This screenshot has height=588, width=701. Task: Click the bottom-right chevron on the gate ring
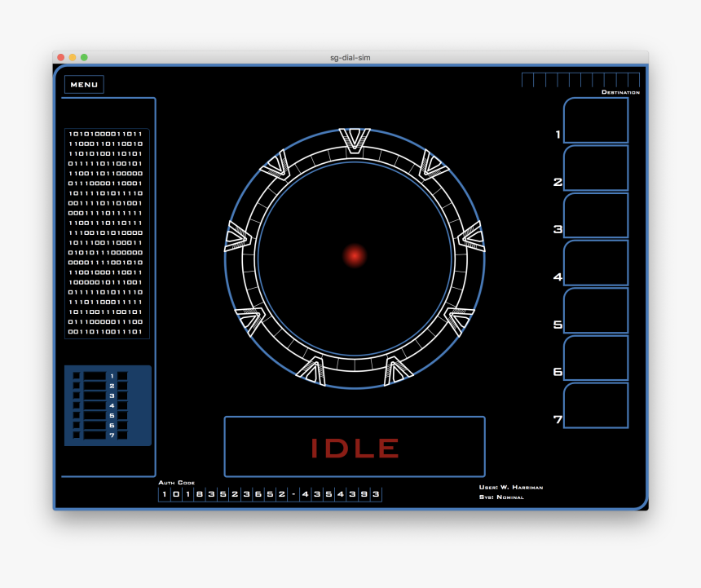coord(397,371)
